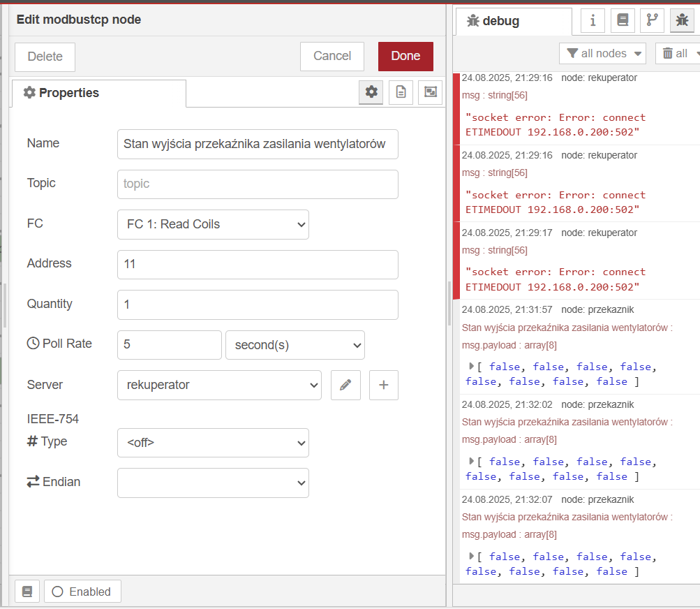
Task: Open the FC function code dropdown
Action: 213,224
